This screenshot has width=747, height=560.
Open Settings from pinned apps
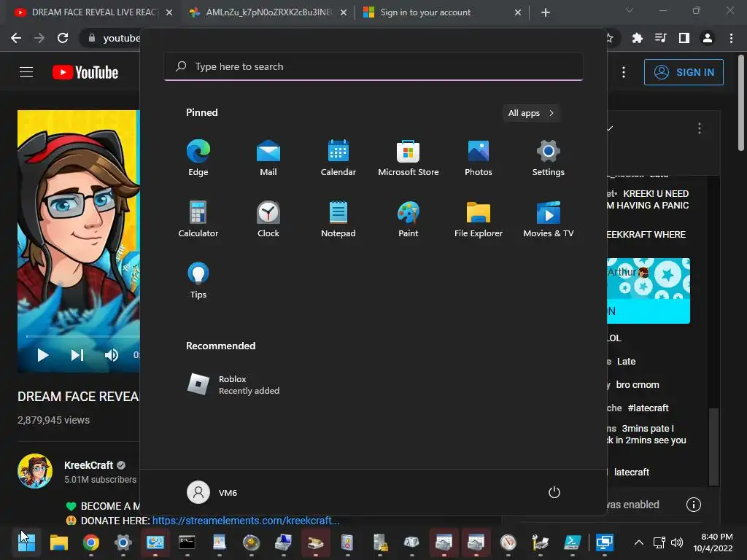point(549,158)
